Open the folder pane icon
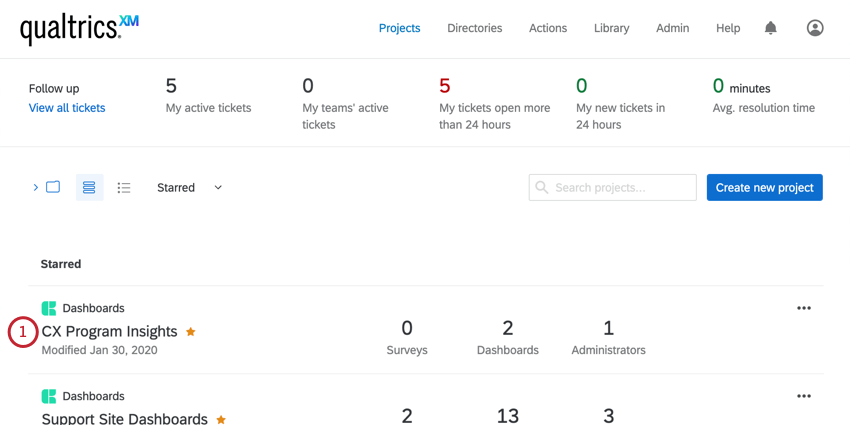The width and height of the screenshot is (850, 425). [53, 187]
